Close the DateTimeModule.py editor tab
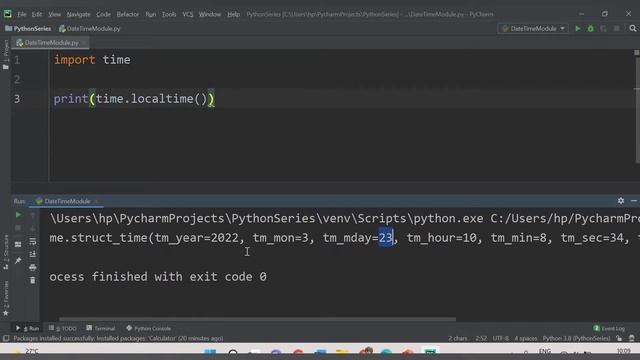This screenshot has width=640, height=360. (x=84, y=42)
